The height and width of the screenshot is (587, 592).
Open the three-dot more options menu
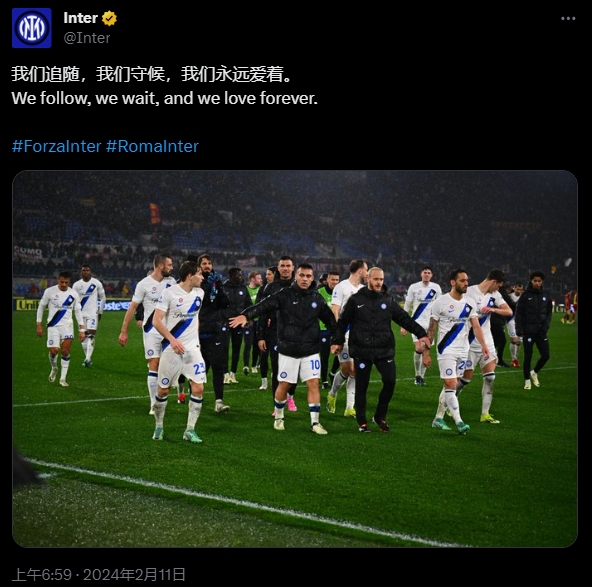click(x=568, y=18)
